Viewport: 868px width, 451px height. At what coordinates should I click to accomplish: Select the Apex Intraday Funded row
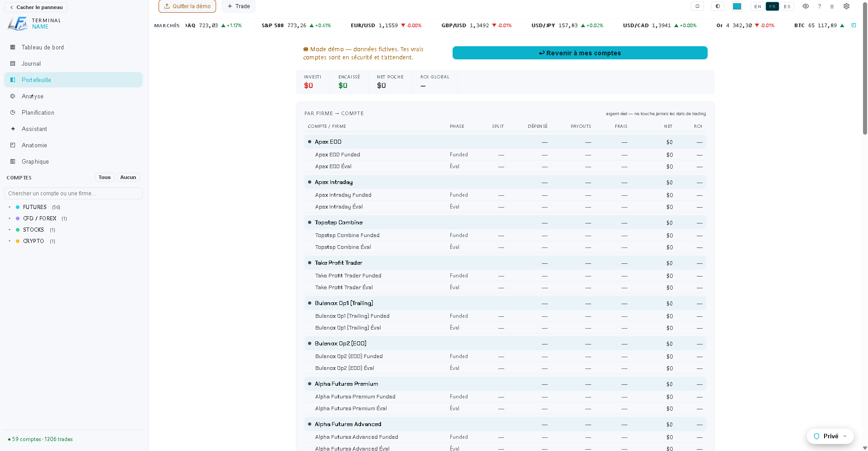click(x=505, y=195)
